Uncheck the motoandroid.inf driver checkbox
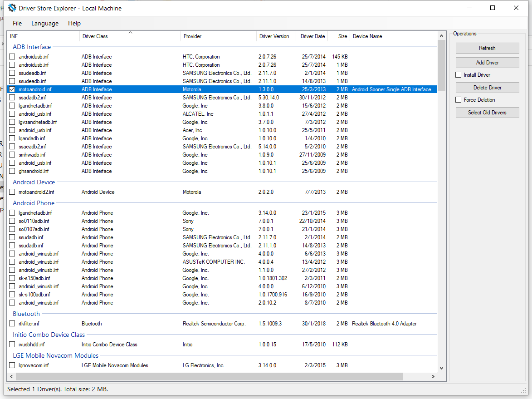This screenshot has width=532, height=399. click(12, 89)
